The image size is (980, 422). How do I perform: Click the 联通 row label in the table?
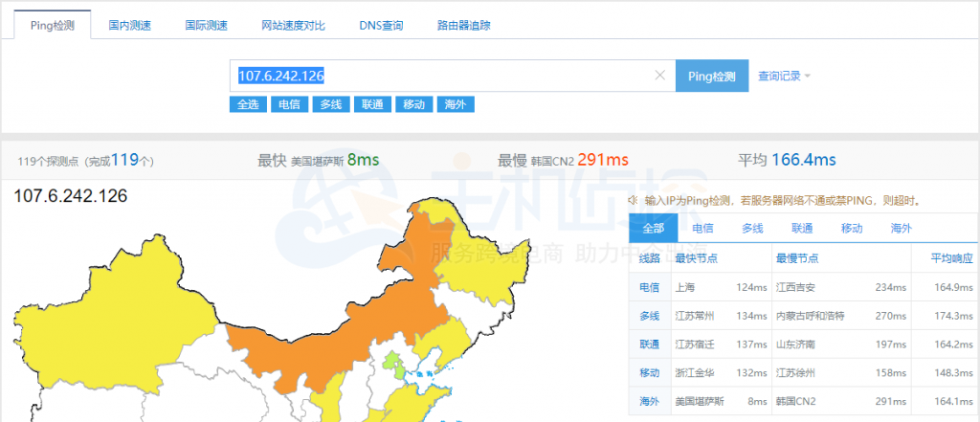pyautogui.click(x=649, y=344)
